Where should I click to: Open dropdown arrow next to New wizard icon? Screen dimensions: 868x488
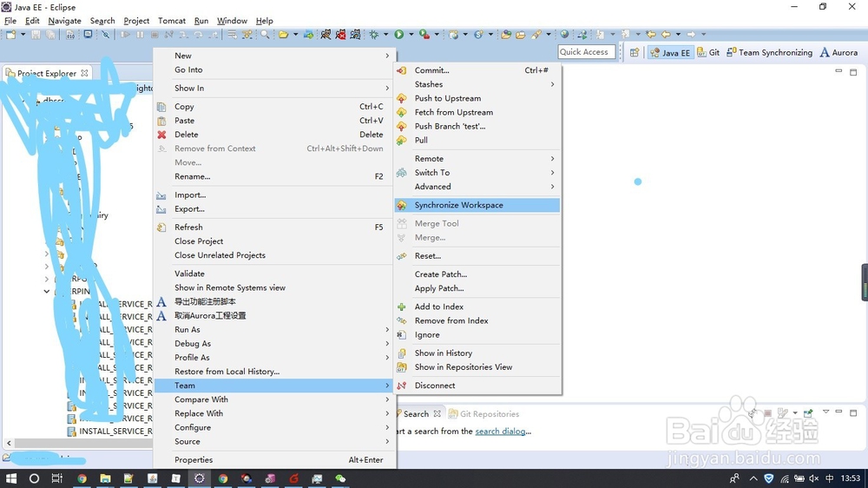pos(23,35)
